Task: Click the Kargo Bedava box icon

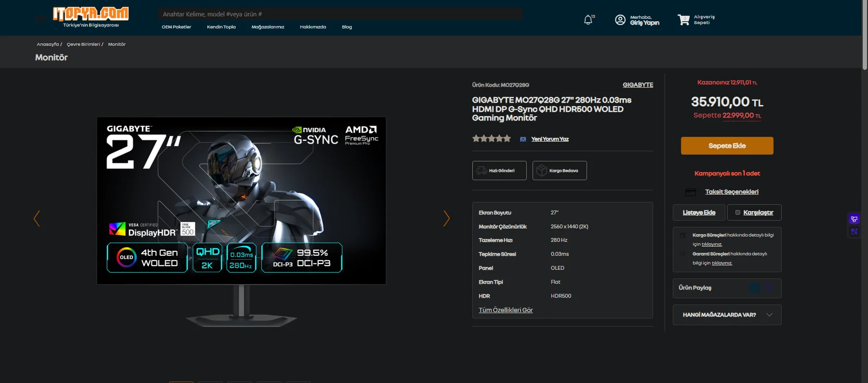Action: pos(542,171)
